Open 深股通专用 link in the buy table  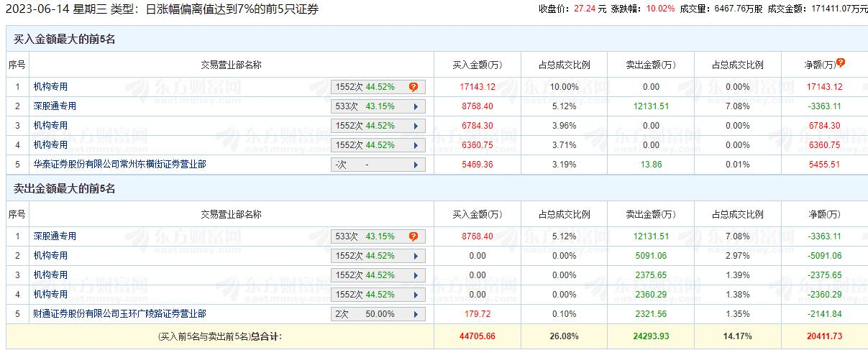coord(55,106)
